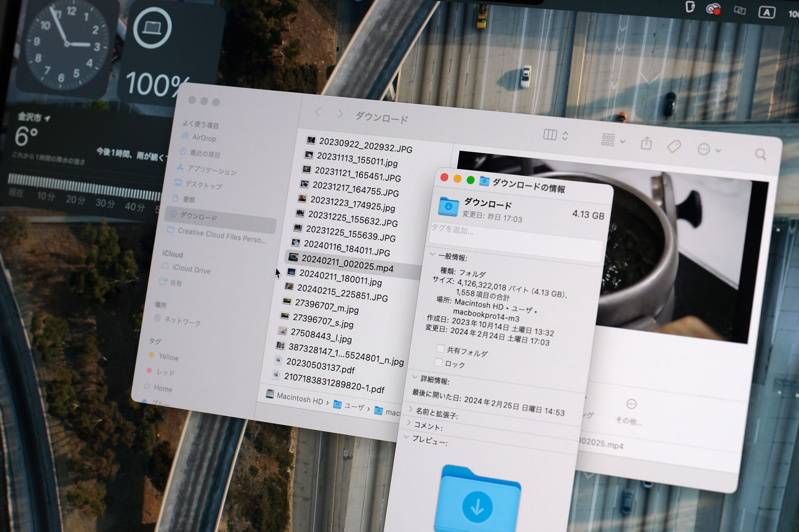Select file 20230922_202932.JPG
The image size is (799, 532).
(x=359, y=144)
